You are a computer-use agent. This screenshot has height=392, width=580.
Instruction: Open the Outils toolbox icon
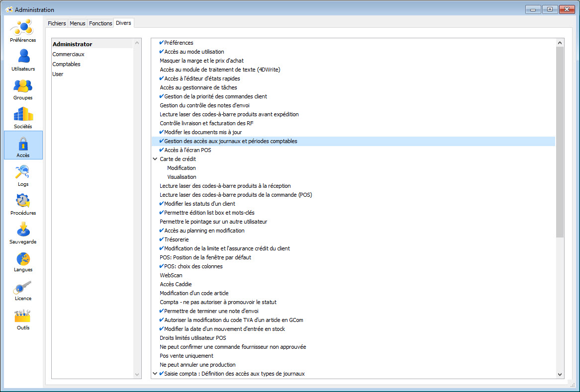[23, 316]
